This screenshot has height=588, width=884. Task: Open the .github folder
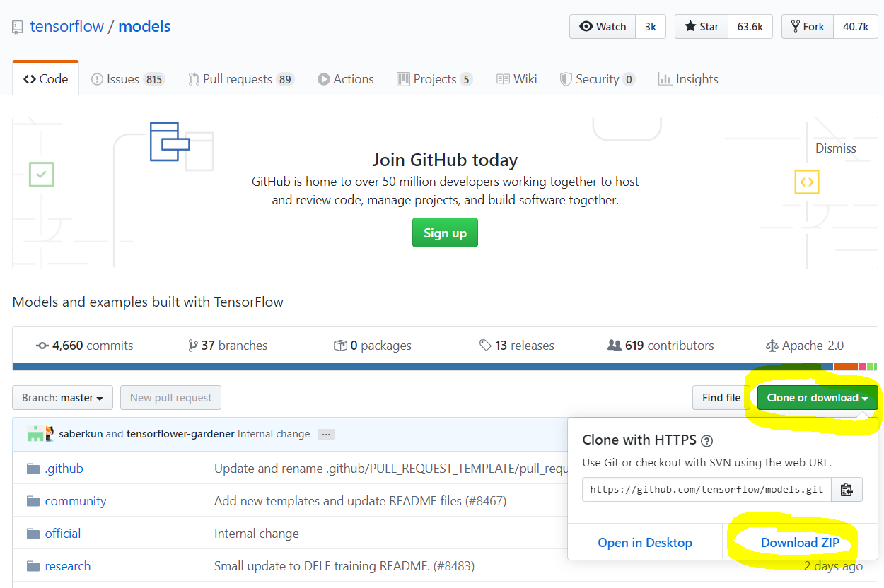click(64, 469)
